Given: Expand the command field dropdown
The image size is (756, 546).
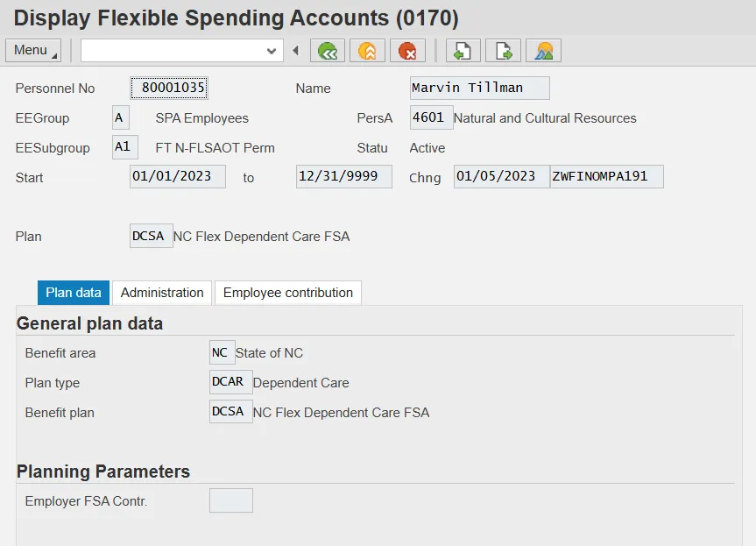Looking at the screenshot, I should click(271, 52).
